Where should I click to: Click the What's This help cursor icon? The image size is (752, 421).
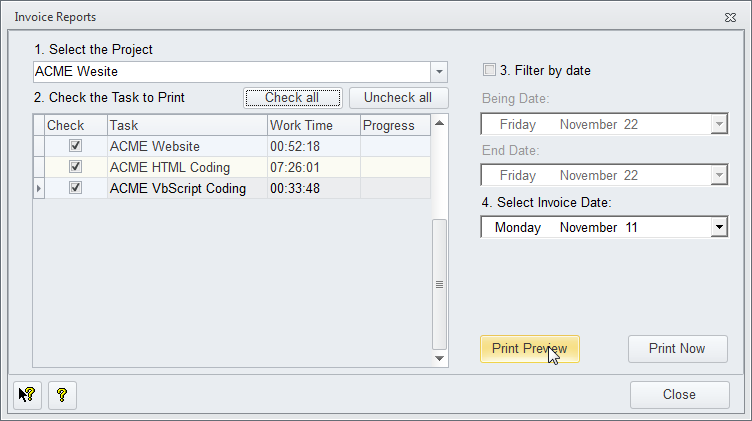pyautogui.click(x=28, y=395)
